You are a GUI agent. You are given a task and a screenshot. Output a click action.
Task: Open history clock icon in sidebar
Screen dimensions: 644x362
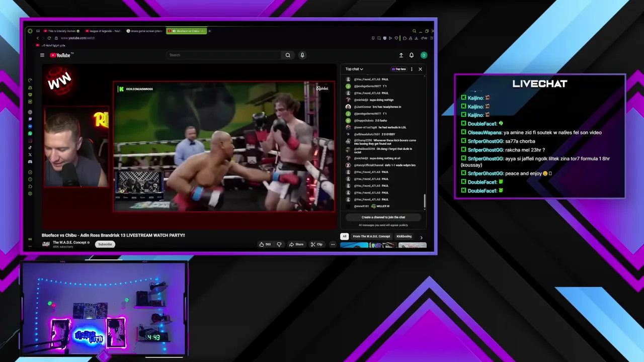30,179
